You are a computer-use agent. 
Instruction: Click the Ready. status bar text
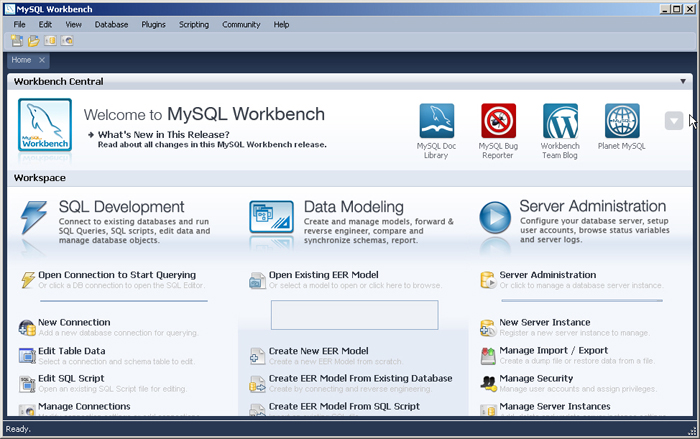click(18, 429)
